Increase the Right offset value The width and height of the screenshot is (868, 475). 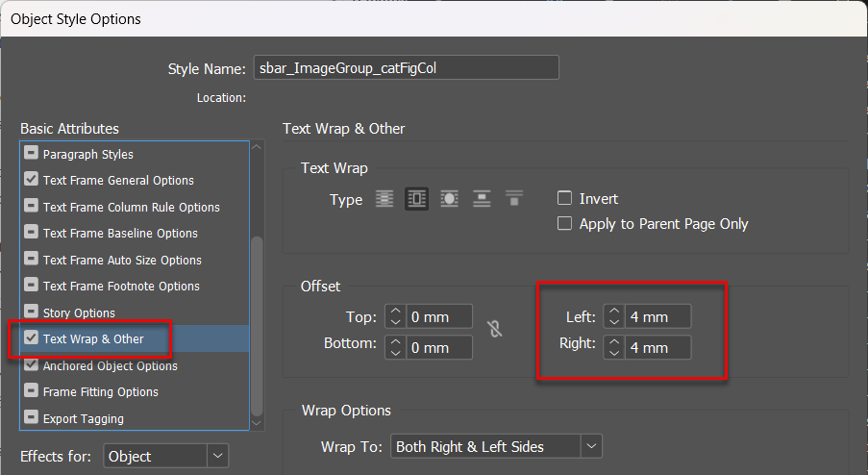point(613,342)
